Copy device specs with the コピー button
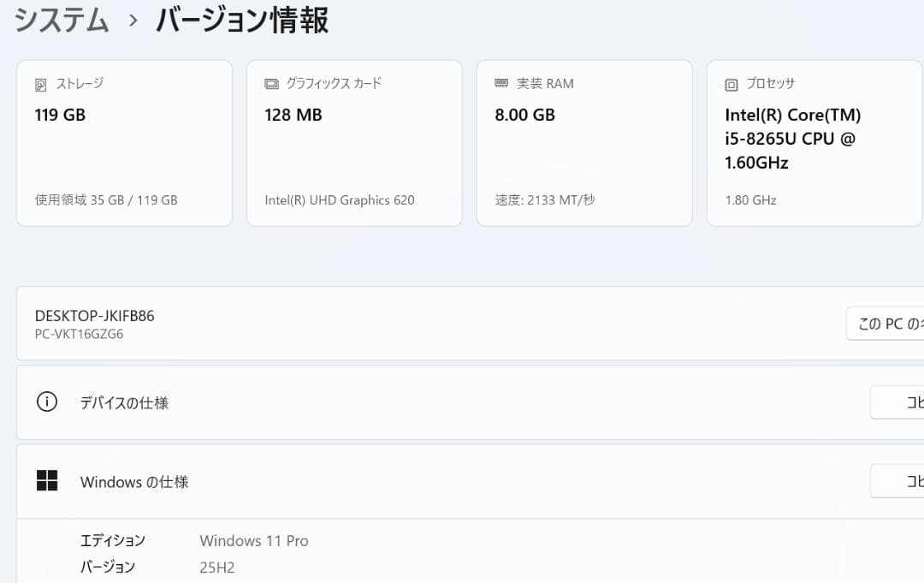The image size is (924, 583). pos(897,402)
